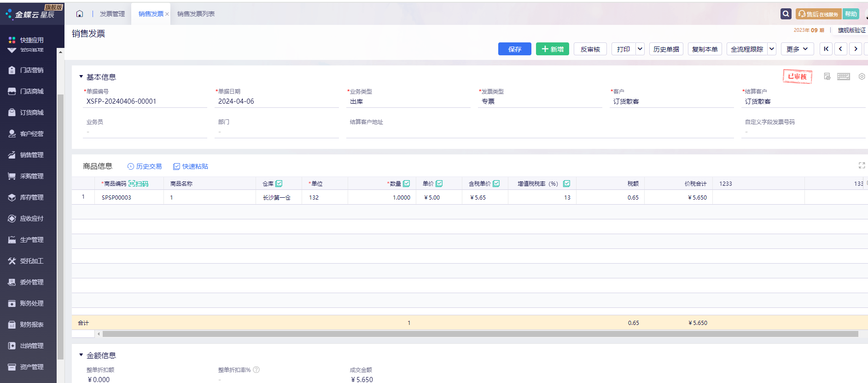Open 库存管理 module

tap(26, 197)
